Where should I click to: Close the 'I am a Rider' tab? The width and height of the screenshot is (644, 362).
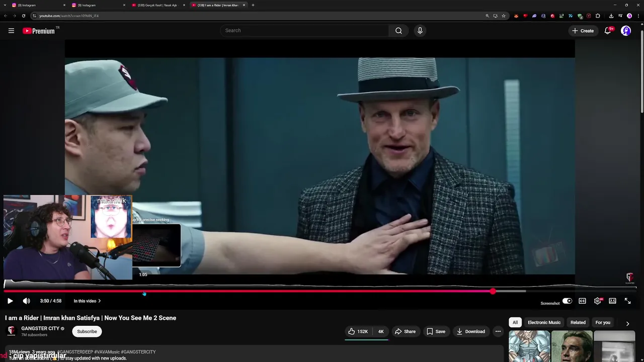pos(244,5)
